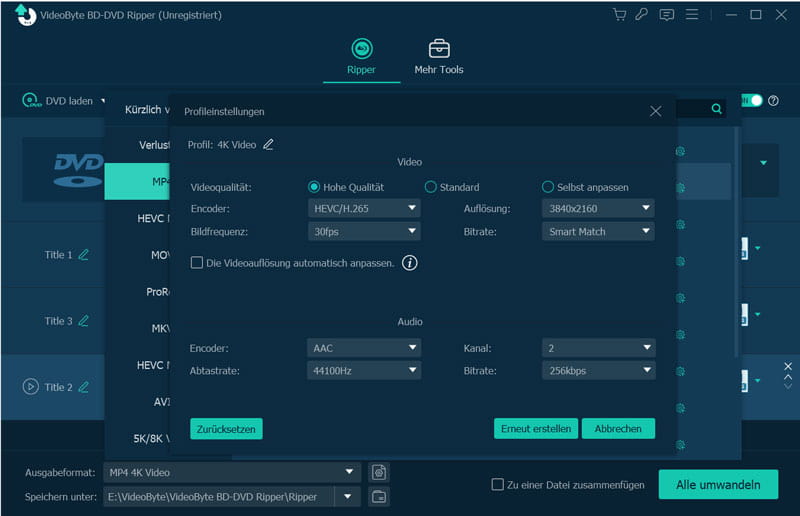
Task: Select Standard quality radio button
Action: point(431,187)
